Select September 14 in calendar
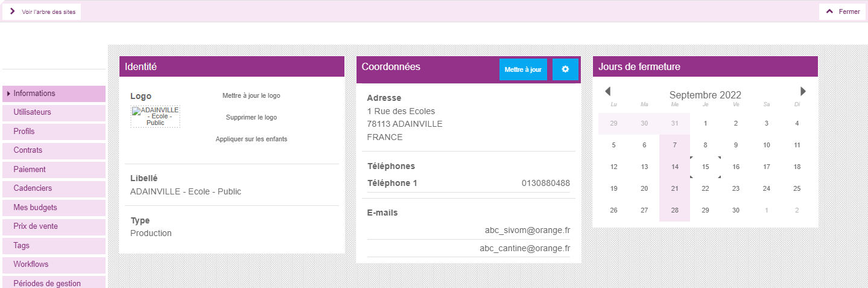The height and width of the screenshot is (288, 868). click(675, 167)
